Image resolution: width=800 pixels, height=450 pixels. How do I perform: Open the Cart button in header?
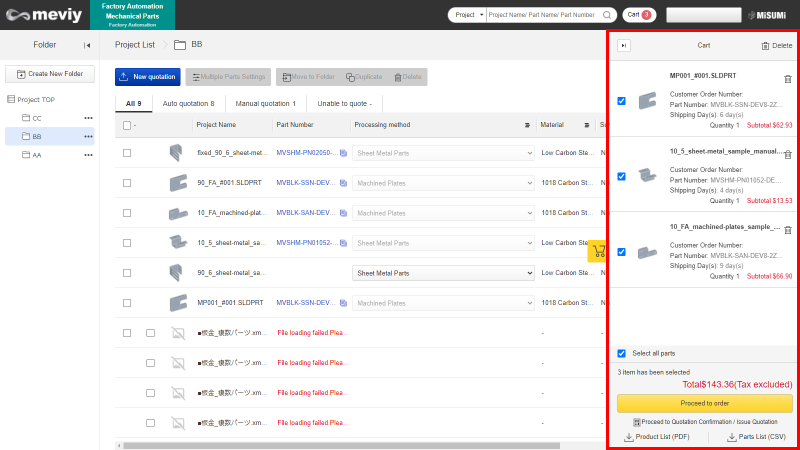(x=639, y=15)
